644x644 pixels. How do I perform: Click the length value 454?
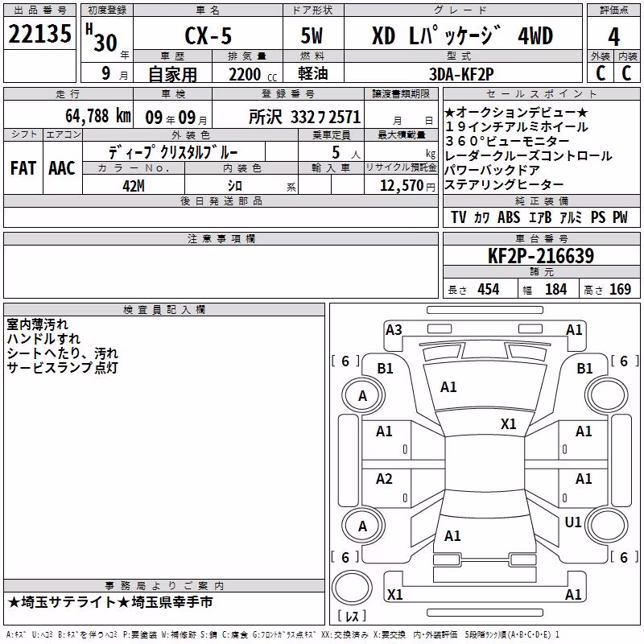[x=489, y=290]
